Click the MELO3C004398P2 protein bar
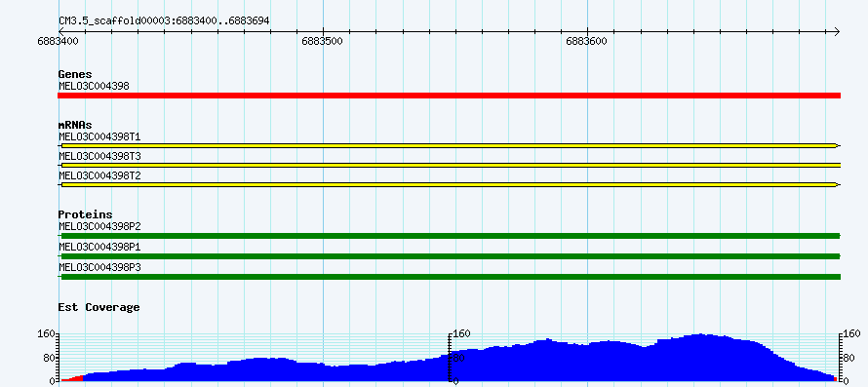The image size is (868, 387). [449, 236]
